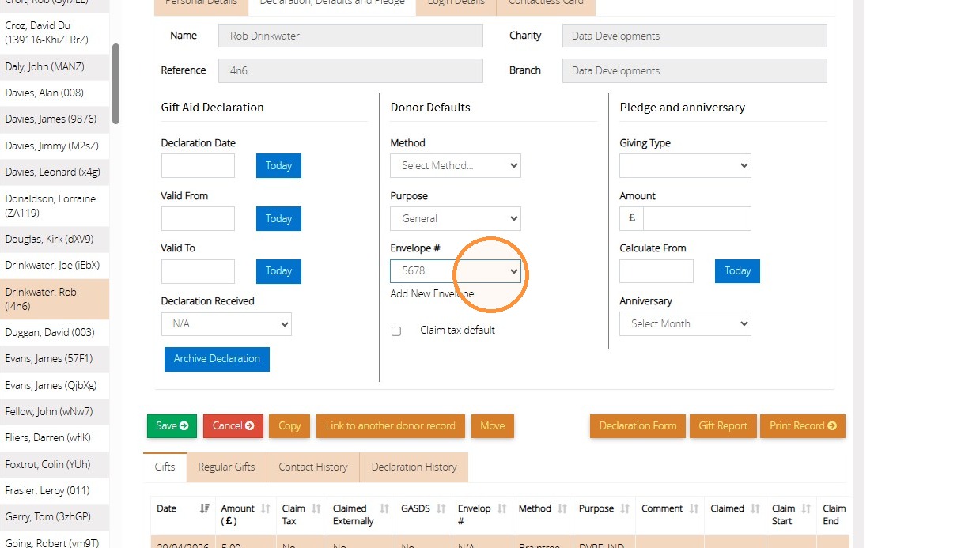
Task: Click the pledge Amount input field
Action: coord(697,218)
